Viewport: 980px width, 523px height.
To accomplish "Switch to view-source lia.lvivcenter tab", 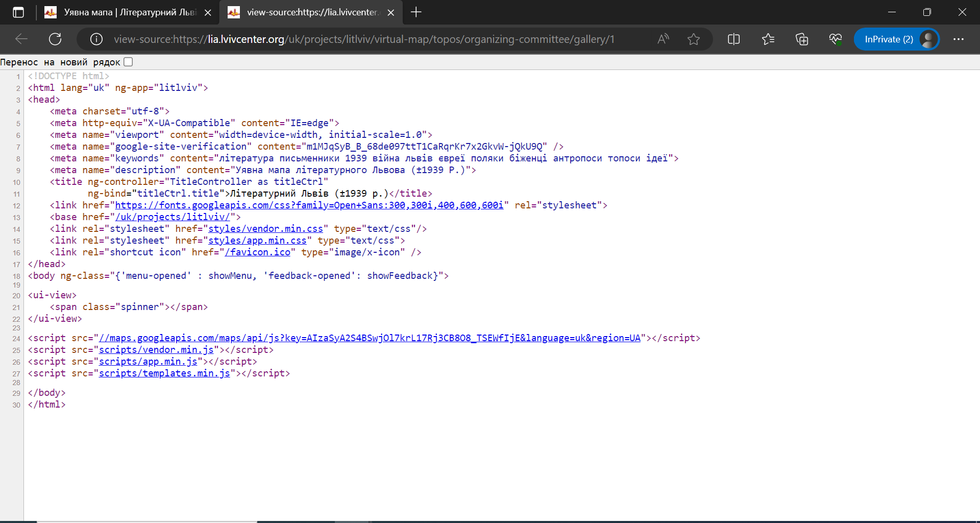I will (x=311, y=12).
